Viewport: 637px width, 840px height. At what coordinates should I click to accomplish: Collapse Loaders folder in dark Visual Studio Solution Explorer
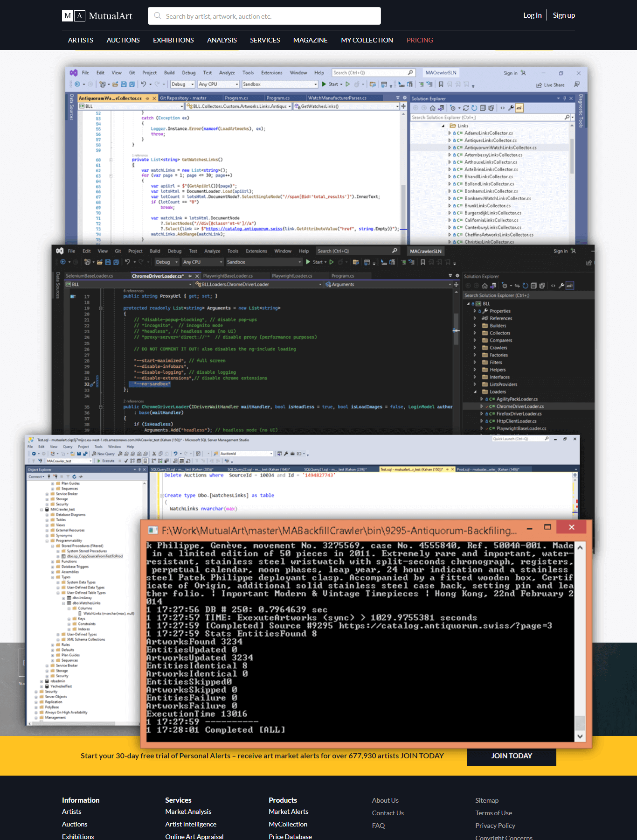(475, 392)
